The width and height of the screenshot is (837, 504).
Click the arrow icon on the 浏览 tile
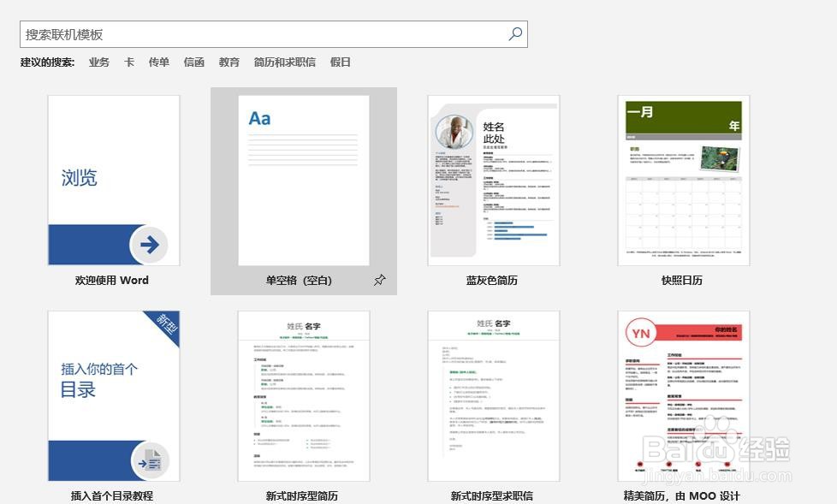point(150,245)
